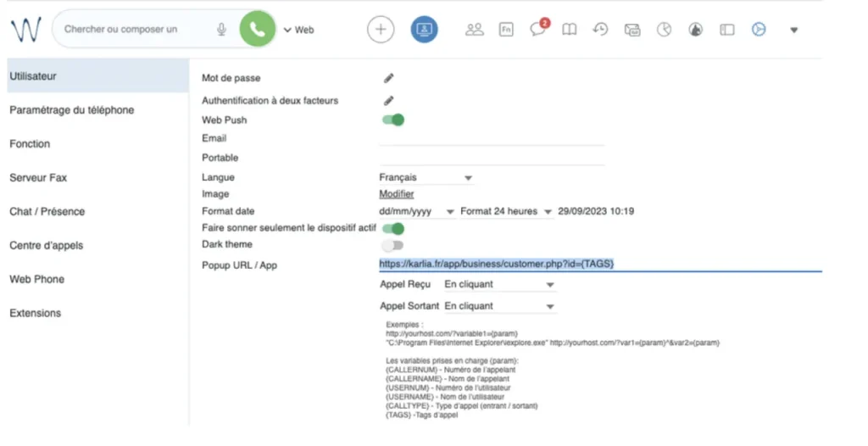Select Paramétrage du téléphone in sidebar

point(71,110)
